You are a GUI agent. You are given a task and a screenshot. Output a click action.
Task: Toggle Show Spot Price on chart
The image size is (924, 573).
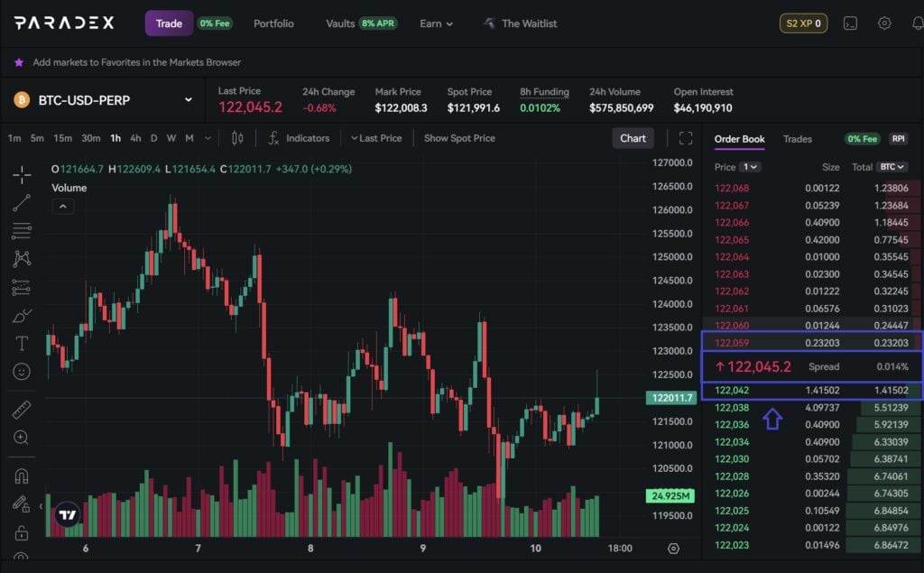459,138
